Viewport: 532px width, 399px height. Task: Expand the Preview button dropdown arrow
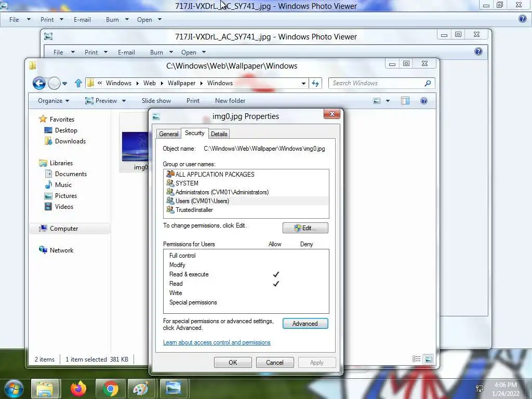coord(124,101)
